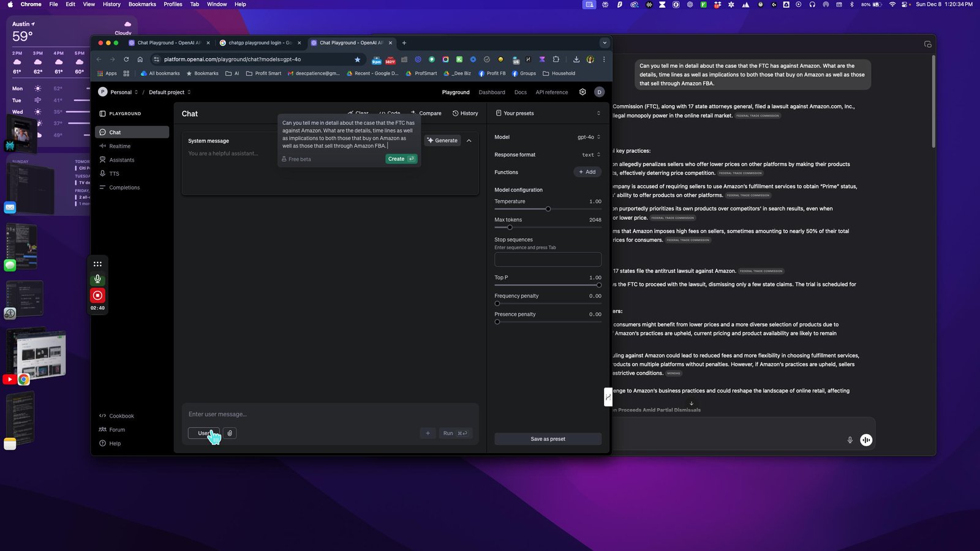Open the Chrome address bar URL
This screenshot has width=980, height=551.
(x=233, y=59)
